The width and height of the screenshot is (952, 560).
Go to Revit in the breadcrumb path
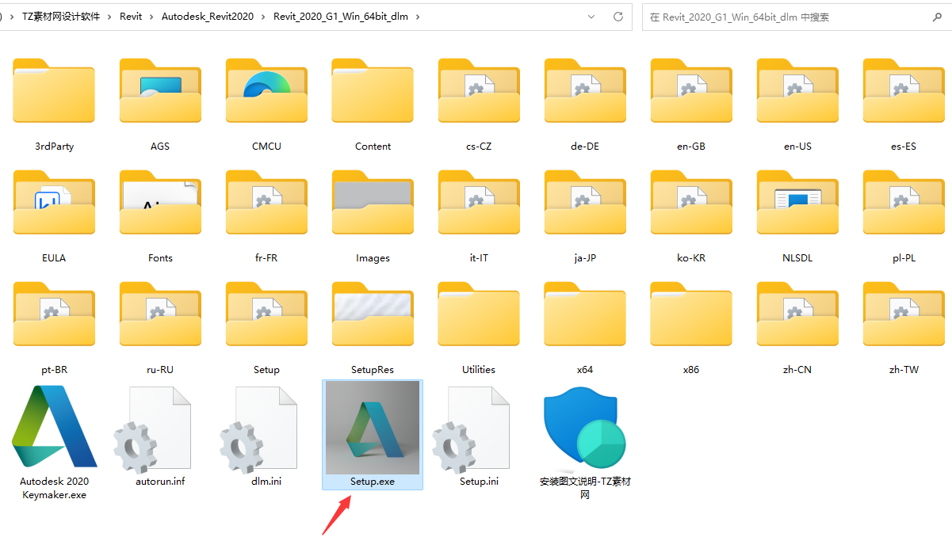click(131, 17)
